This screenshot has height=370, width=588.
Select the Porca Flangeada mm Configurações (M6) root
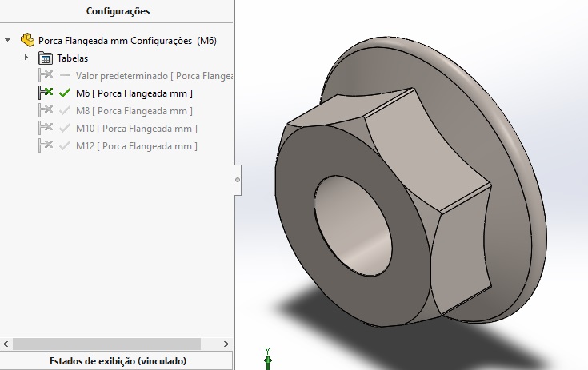pos(127,41)
